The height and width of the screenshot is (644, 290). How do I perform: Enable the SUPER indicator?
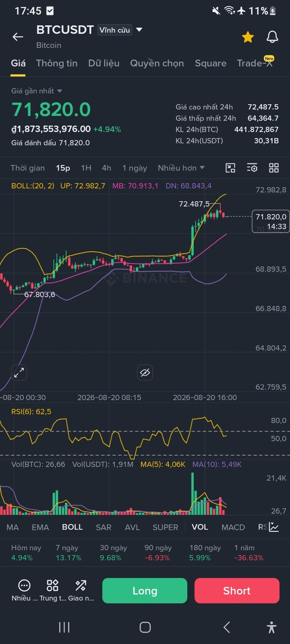tap(165, 527)
